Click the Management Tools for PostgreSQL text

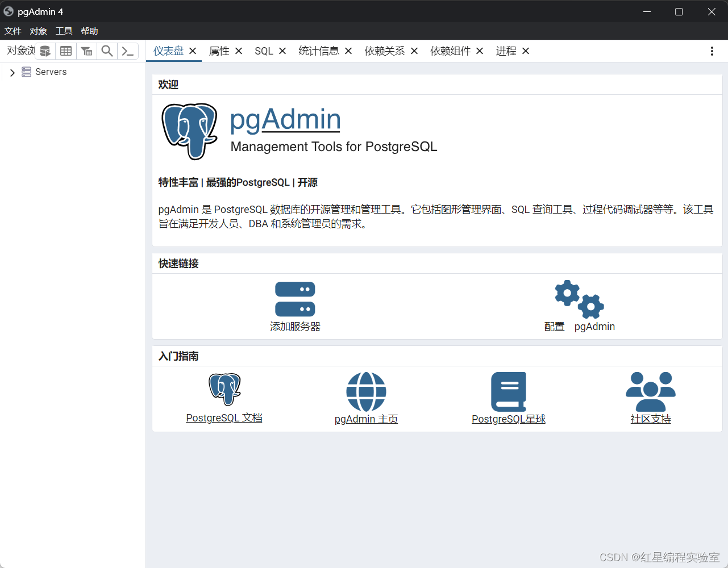pos(334,147)
